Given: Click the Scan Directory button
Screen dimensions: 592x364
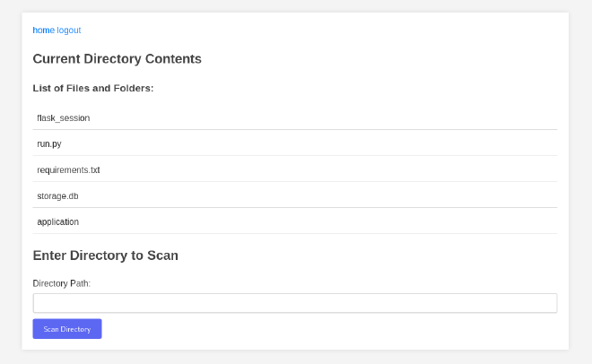Looking at the screenshot, I should [x=67, y=328].
